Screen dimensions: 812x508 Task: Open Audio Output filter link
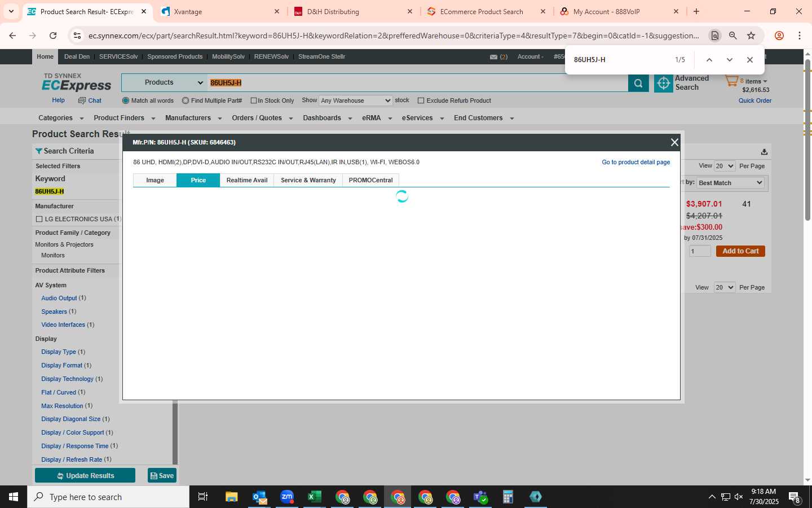59,298
